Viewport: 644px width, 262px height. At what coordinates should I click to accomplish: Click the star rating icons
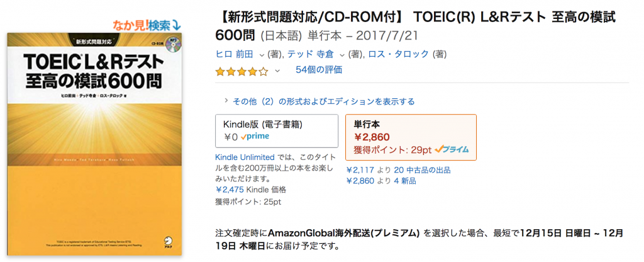(x=242, y=72)
